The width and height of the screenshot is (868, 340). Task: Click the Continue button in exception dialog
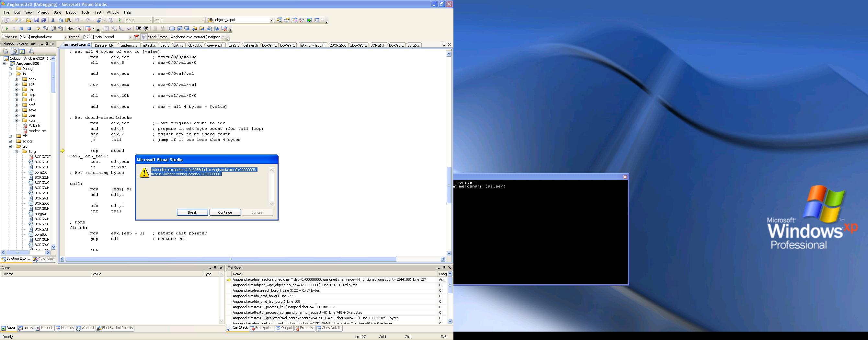point(225,212)
